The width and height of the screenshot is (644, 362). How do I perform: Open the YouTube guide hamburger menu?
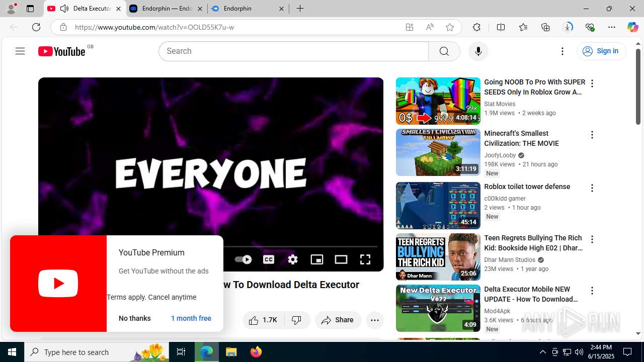click(x=20, y=51)
